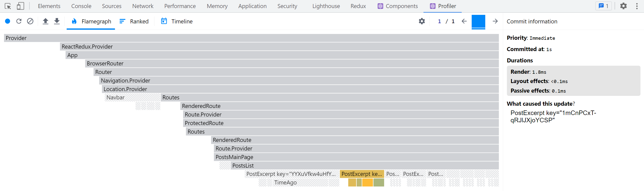The image size is (644, 191).
Task: Go to the next commit arrow
Action: (495, 21)
